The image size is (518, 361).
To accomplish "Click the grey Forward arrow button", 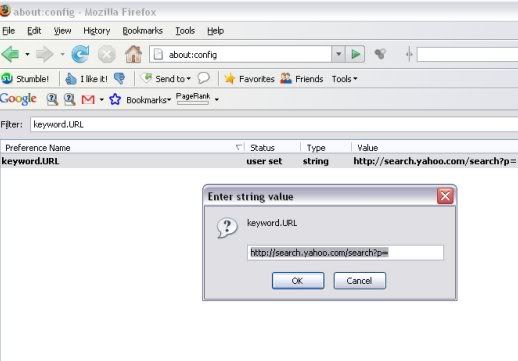I will (x=45, y=54).
